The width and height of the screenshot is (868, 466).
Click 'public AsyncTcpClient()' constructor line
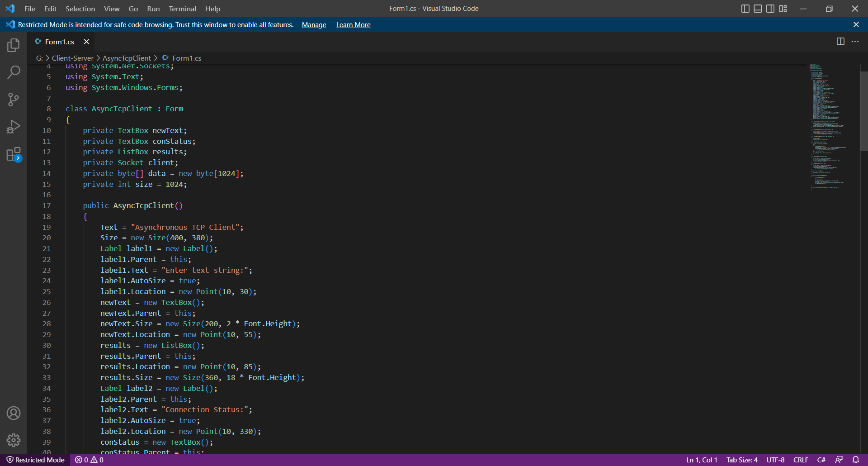click(x=133, y=206)
